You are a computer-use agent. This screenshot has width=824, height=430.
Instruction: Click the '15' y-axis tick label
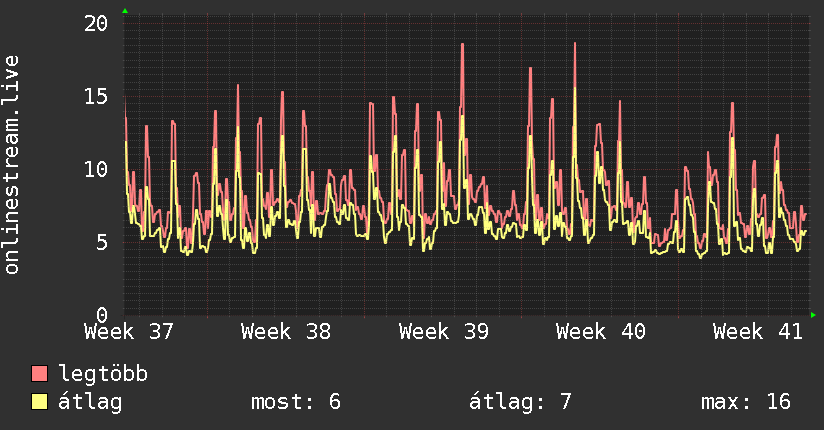point(96,96)
